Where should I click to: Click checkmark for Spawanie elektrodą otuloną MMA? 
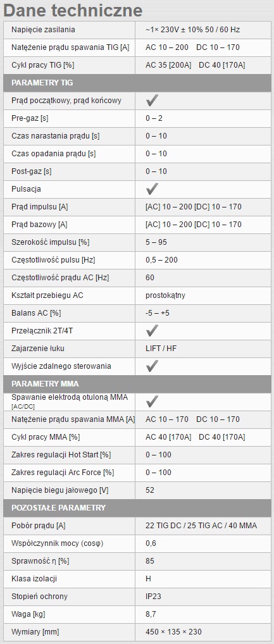[152, 401]
